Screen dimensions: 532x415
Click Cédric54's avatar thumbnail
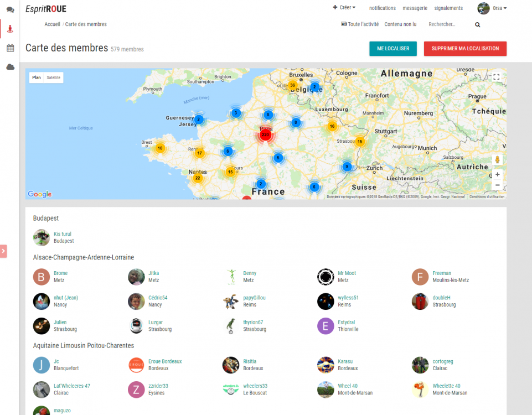136,302
